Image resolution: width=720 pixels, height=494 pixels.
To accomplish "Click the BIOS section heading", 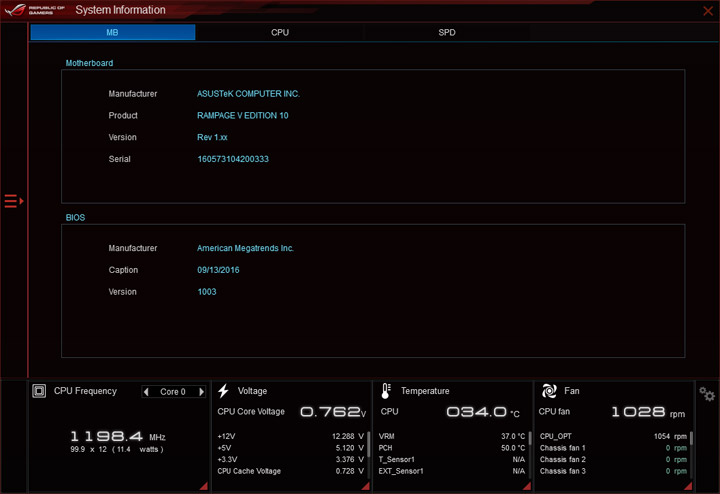I will pyautogui.click(x=75, y=218).
